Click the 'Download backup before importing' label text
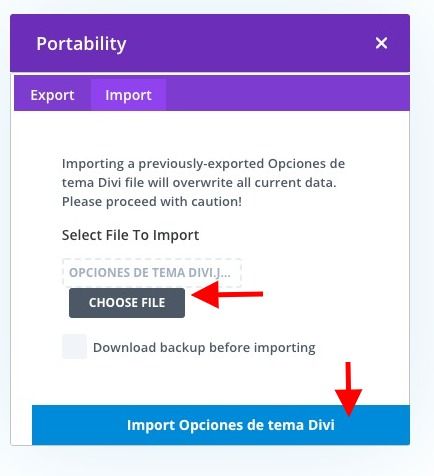 pyautogui.click(x=204, y=347)
